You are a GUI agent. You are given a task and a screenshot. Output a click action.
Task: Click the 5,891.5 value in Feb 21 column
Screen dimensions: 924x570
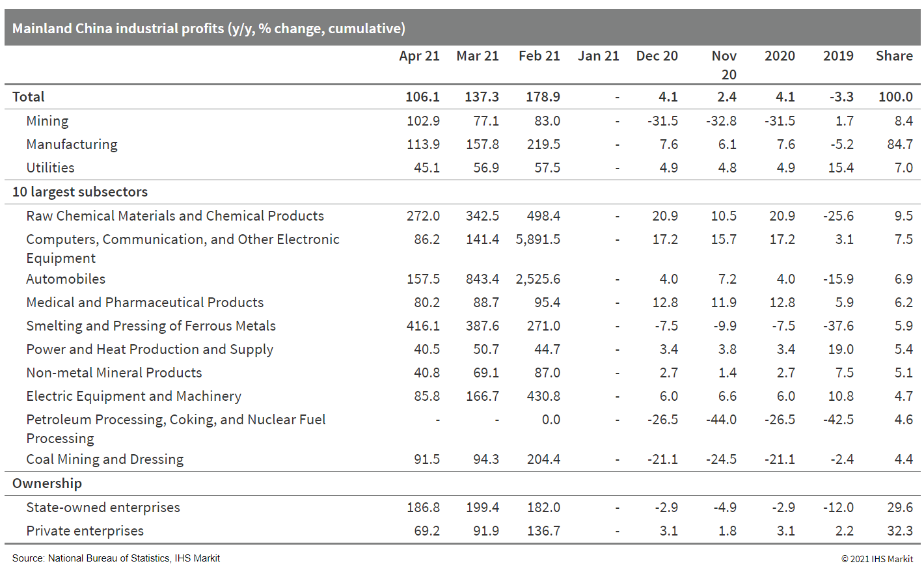coord(537,239)
